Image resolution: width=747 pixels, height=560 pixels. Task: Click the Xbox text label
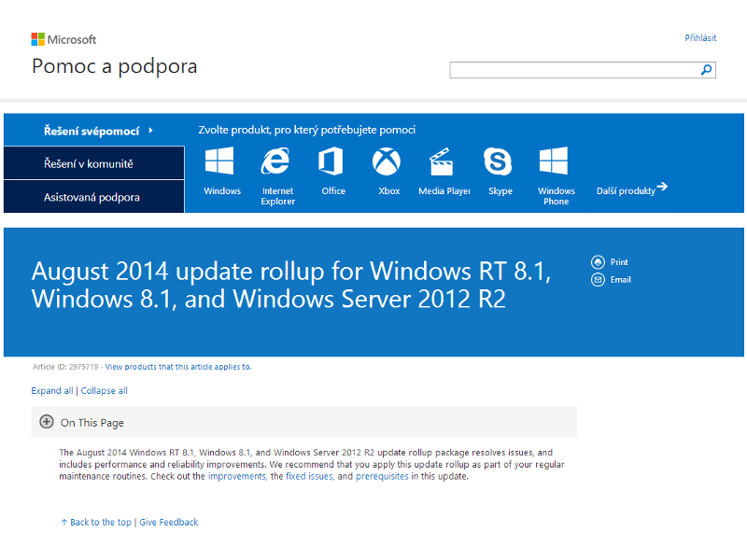click(x=388, y=191)
